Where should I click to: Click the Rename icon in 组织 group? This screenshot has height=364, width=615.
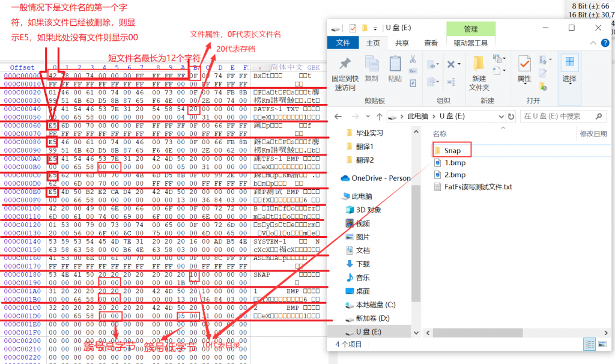tap(451, 82)
